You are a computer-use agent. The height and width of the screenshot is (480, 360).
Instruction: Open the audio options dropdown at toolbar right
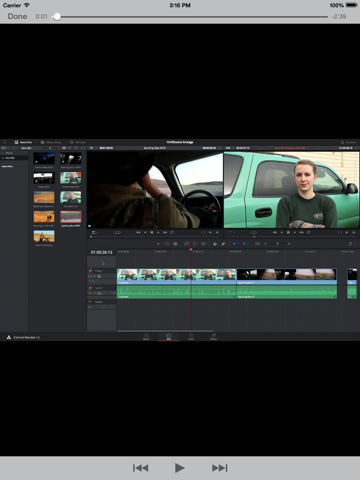coord(352,244)
